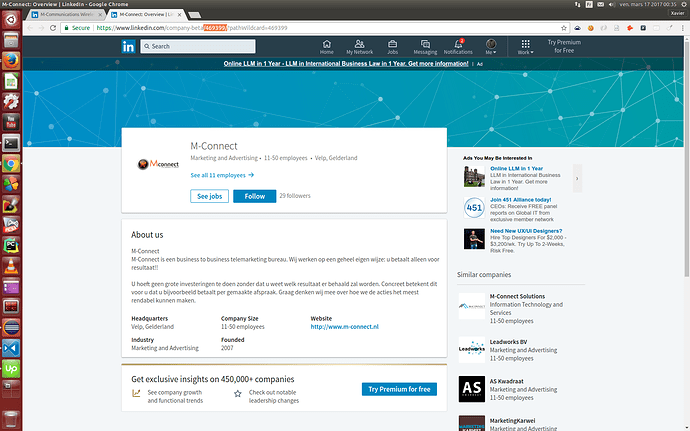The image size is (690, 431).
Task: Open Need New UX/UI Designers ad
Action: [526, 231]
